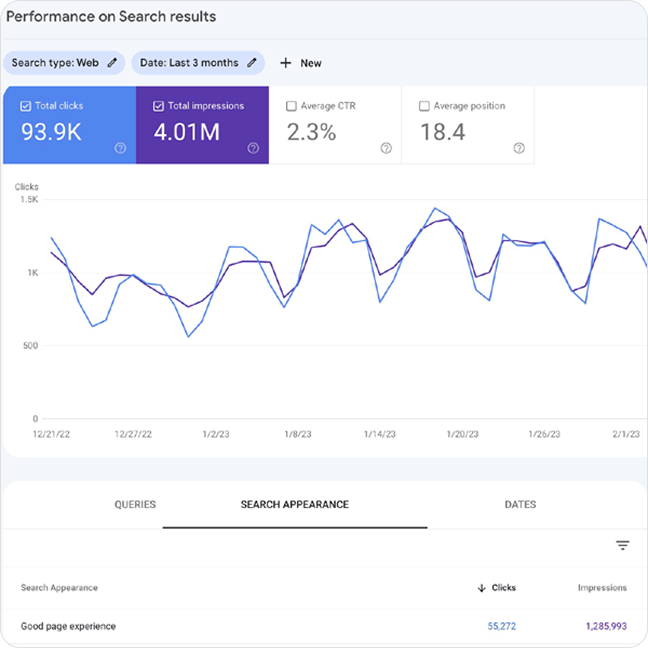Enable the Average position checkbox

(424, 106)
